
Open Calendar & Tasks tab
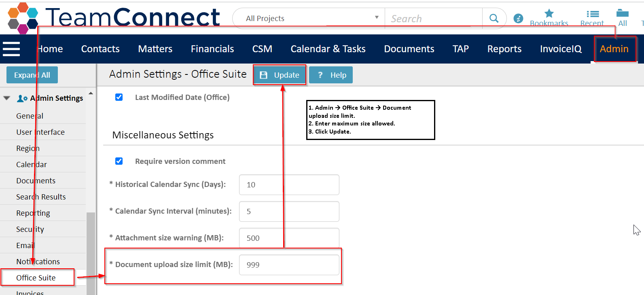coord(328,49)
